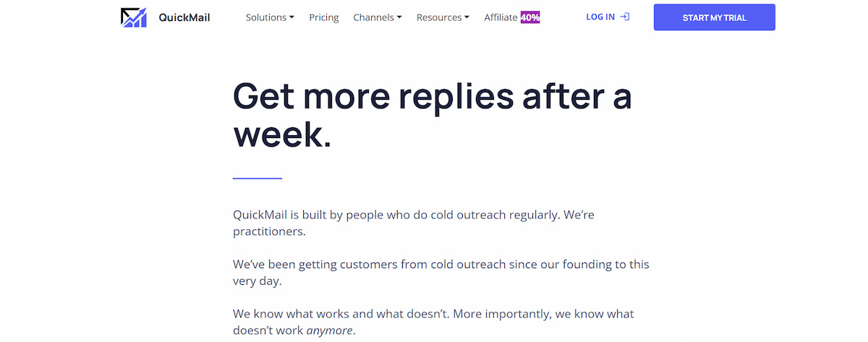Go to the Pricing page
The width and height of the screenshot is (868, 342).
point(323,17)
